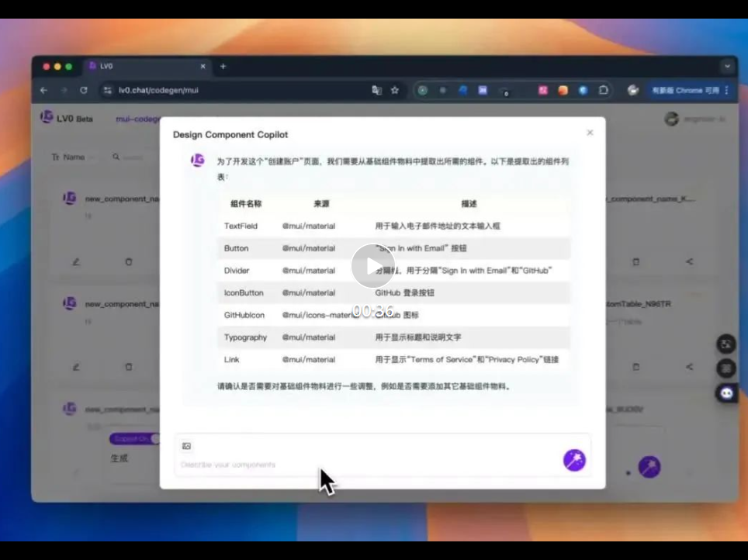Open Chrome's three-dot menu

coord(726,90)
